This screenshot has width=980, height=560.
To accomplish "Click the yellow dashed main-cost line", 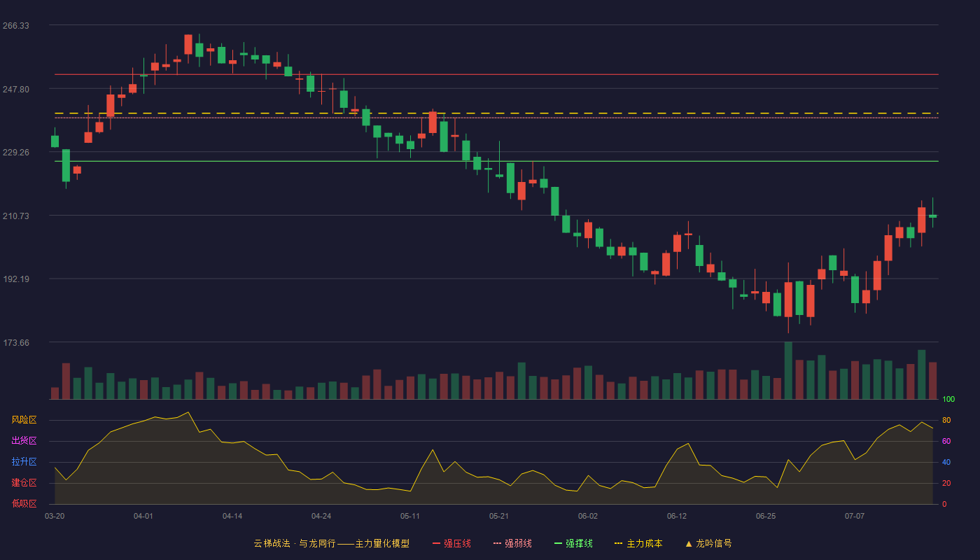I will (x=496, y=113).
